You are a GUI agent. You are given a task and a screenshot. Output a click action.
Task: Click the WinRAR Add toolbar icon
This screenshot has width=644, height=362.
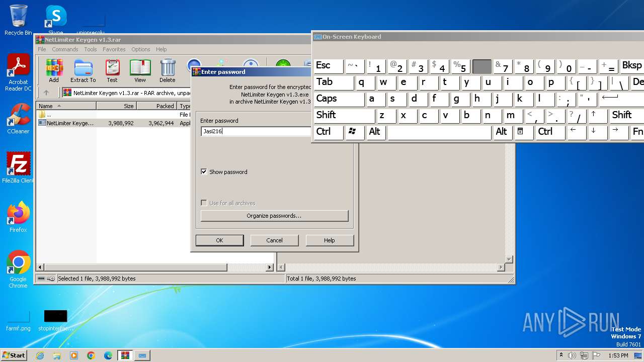pos(54,70)
